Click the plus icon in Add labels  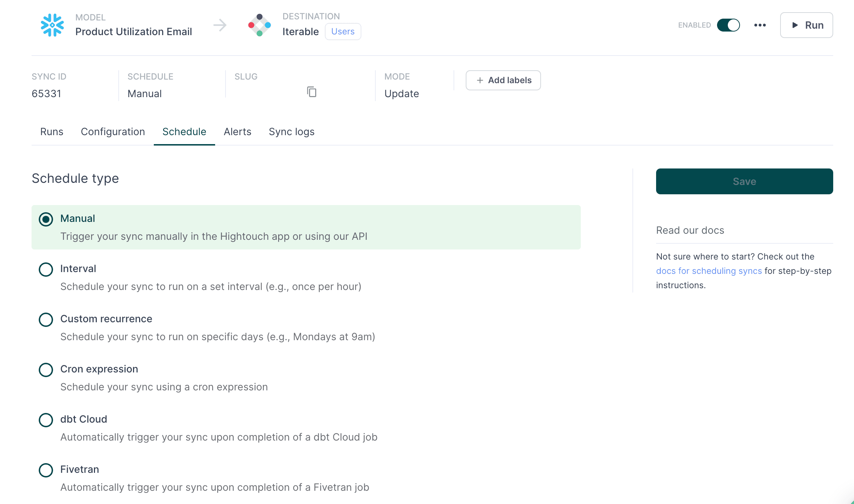[480, 80]
